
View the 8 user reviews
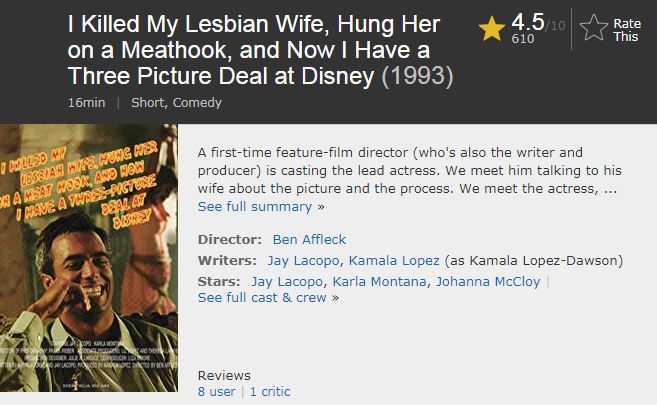coord(217,391)
